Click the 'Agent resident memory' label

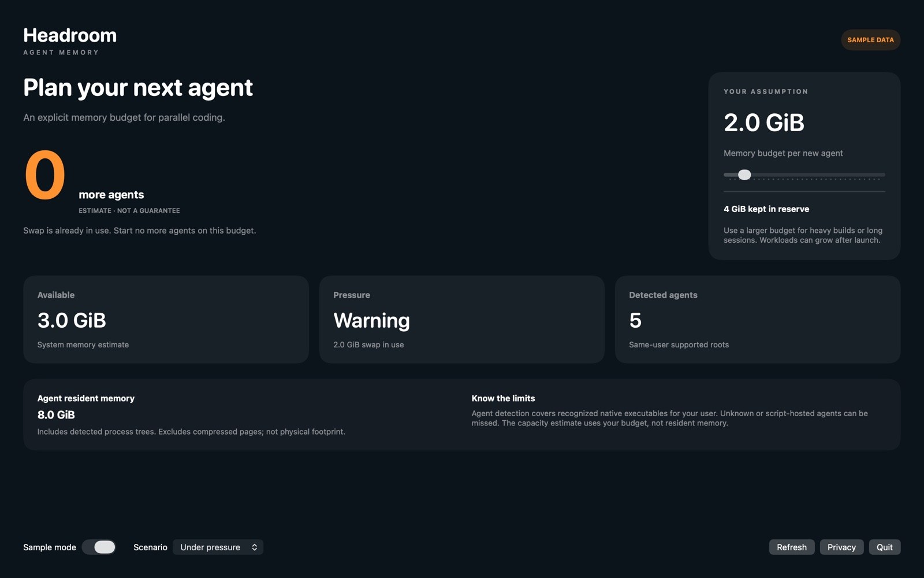86,398
